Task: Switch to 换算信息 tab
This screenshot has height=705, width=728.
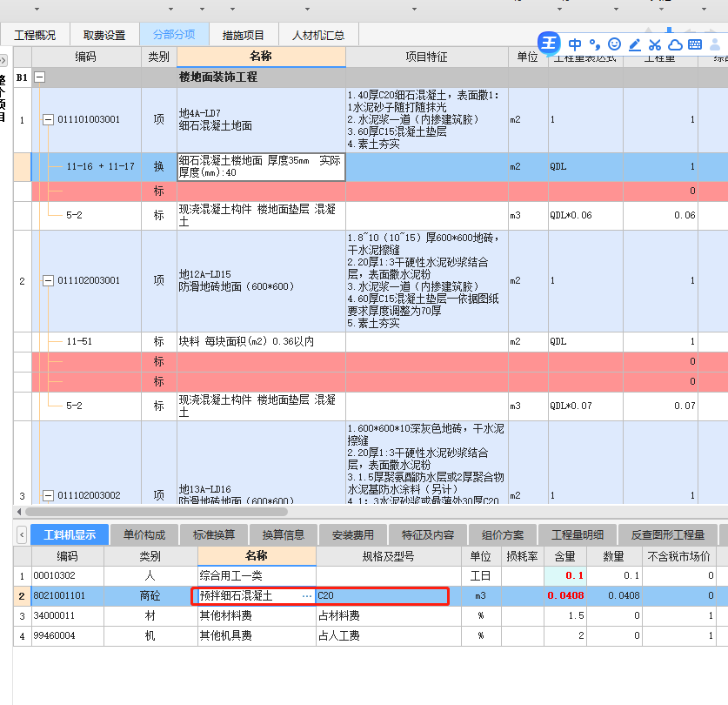Action: pos(284,535)
